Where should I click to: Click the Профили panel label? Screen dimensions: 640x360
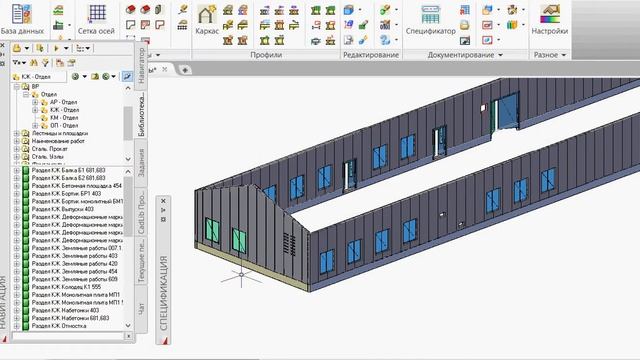click(x=266, y=55)
